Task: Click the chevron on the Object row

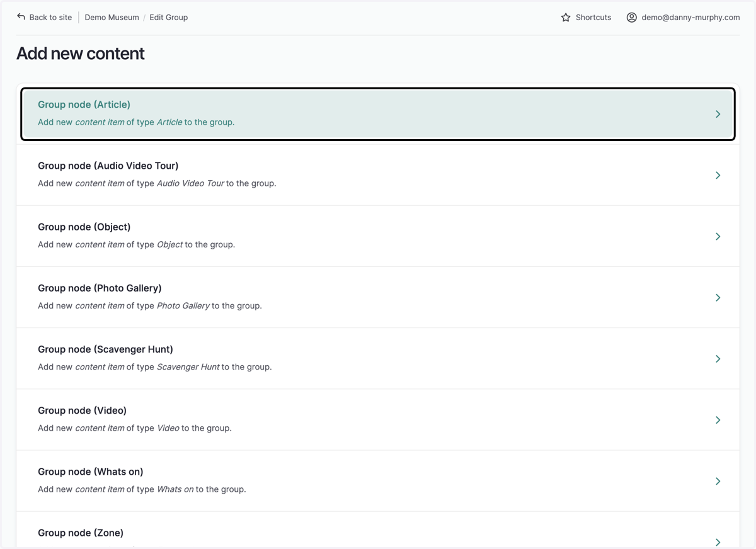Action: point(718,236)
